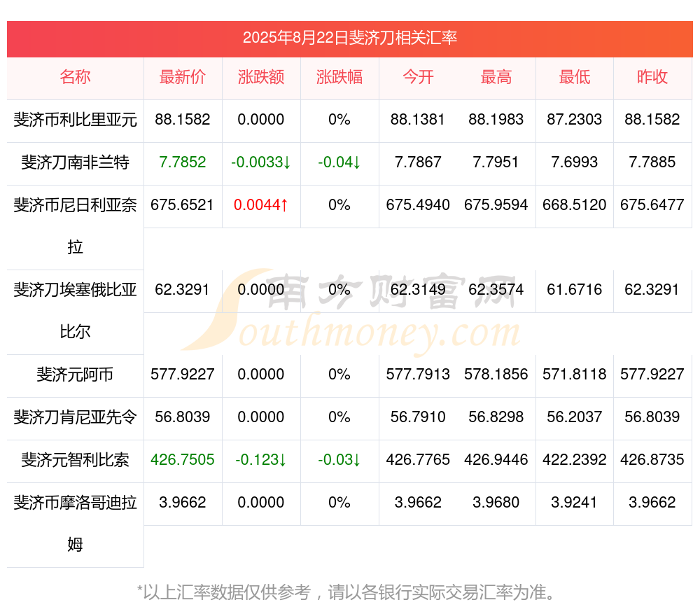Click the high value 675.9594
The height and width of the screenshot is (614, 700).
pos(496,205)
